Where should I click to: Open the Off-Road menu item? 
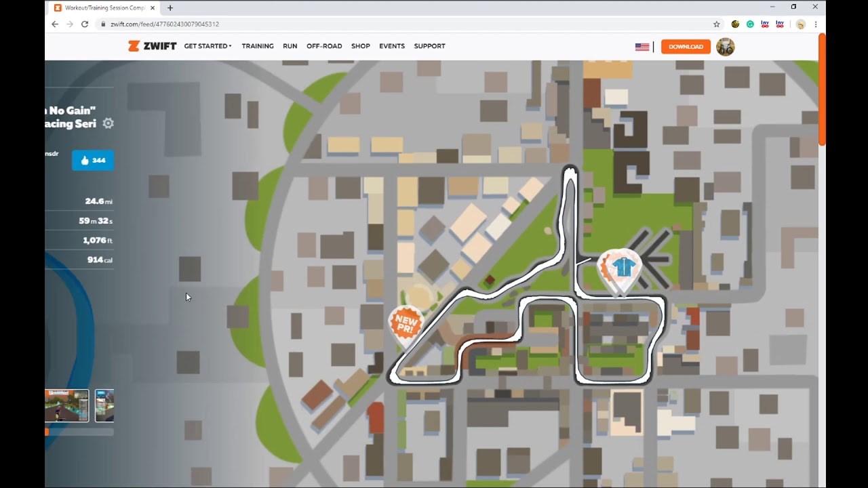click(324, 46)
